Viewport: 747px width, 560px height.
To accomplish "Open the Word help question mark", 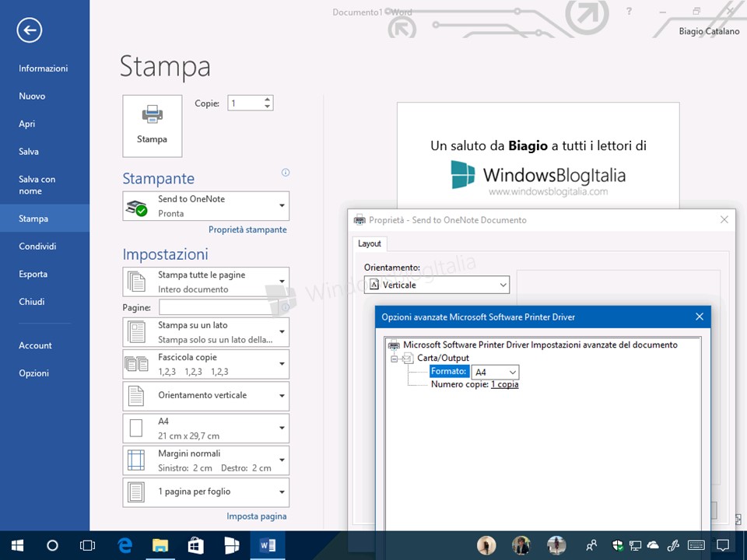I will point(629,12).
